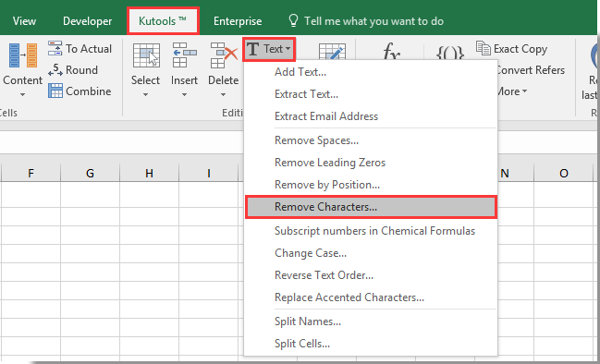The height and width of the screenshot is (364, 600).
Task: Expand the Select dropdown arrow
Action: click(145, 95)
